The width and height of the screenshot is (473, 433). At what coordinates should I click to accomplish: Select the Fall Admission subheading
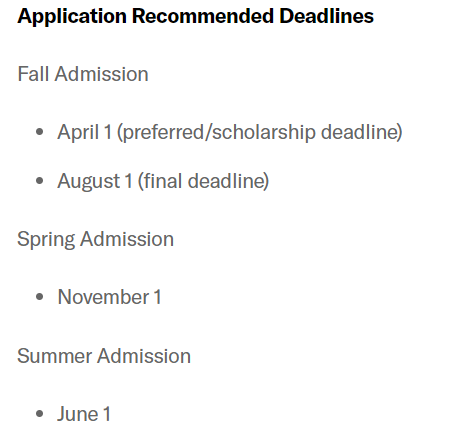(83, 74)
